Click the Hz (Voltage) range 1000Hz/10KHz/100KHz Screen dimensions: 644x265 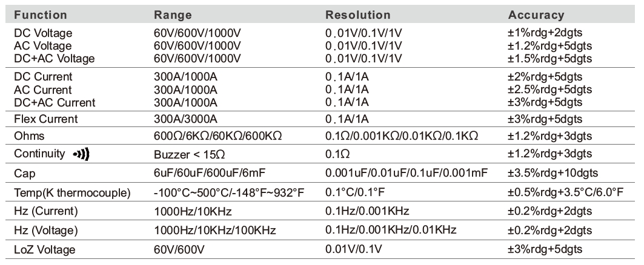click(x=215, y=230)
